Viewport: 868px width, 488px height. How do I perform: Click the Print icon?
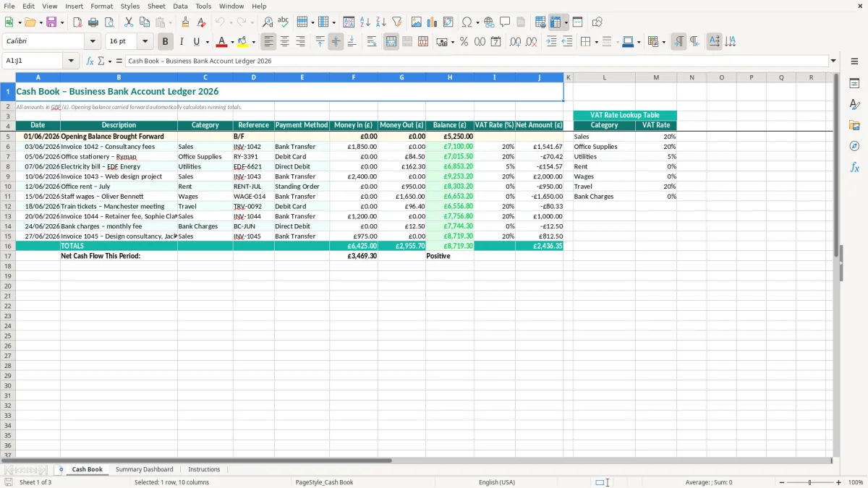(93, 22)
